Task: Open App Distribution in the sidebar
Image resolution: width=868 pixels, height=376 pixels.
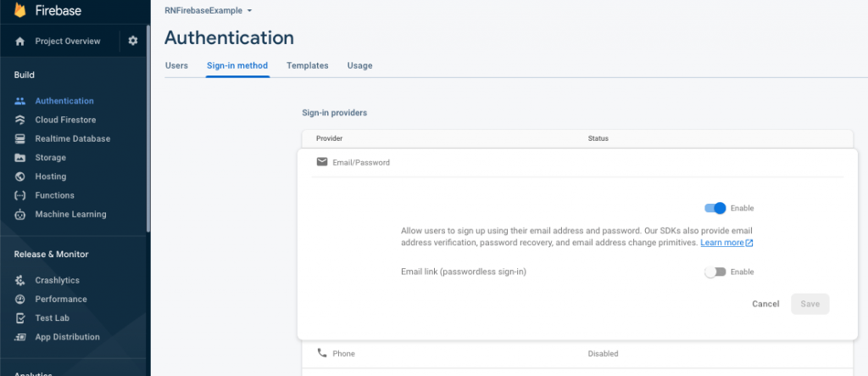Action: [x=67, y=337]
